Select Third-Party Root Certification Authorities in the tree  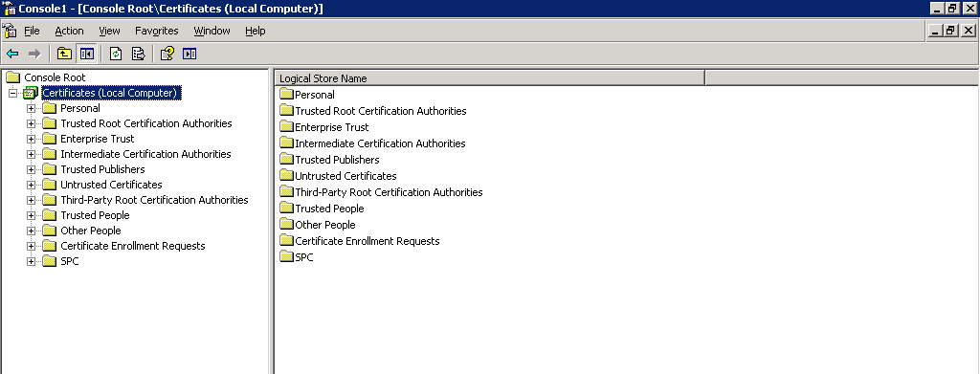click(x=154, y=200)
